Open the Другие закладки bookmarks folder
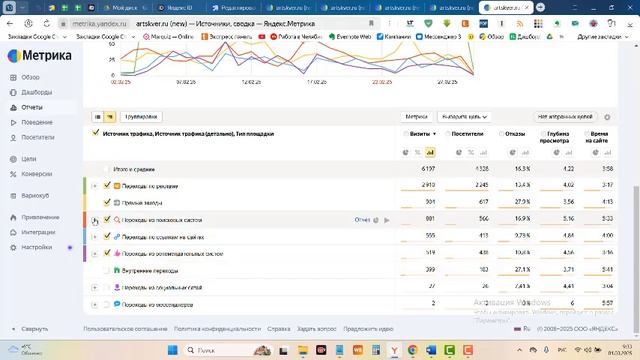Screen dimensions: 640x360 602,37
